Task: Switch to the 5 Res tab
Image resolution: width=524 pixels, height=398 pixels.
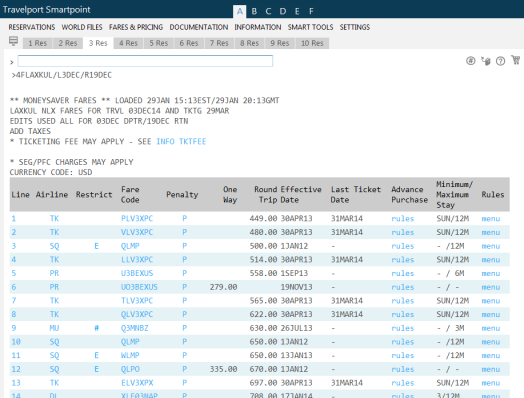Action: 158,43
